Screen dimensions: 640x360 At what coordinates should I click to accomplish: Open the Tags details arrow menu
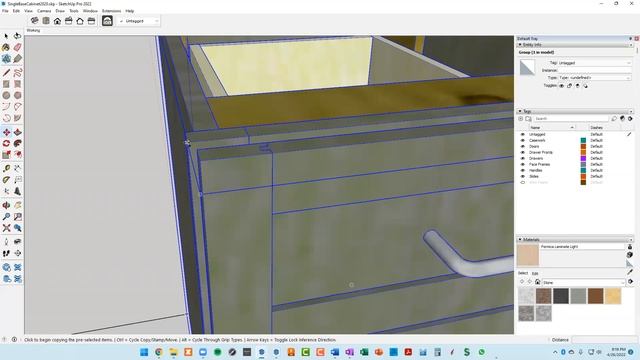pos(630,119)
